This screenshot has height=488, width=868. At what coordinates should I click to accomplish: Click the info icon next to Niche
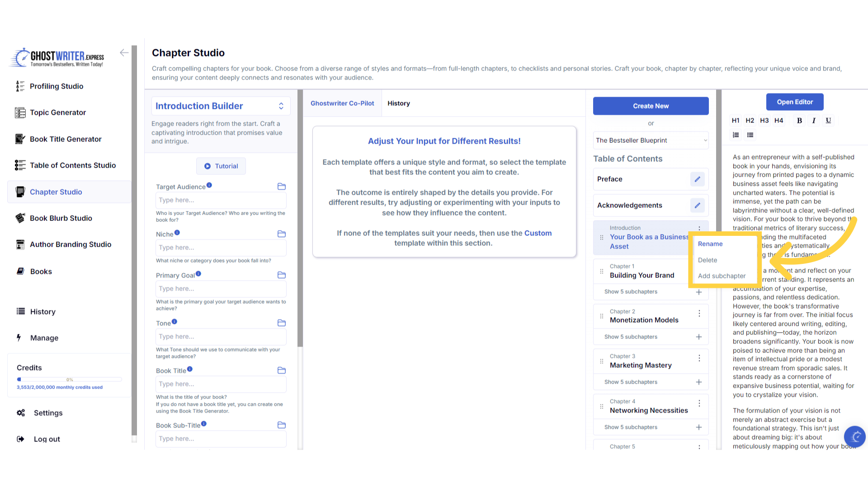pos(177,233)
